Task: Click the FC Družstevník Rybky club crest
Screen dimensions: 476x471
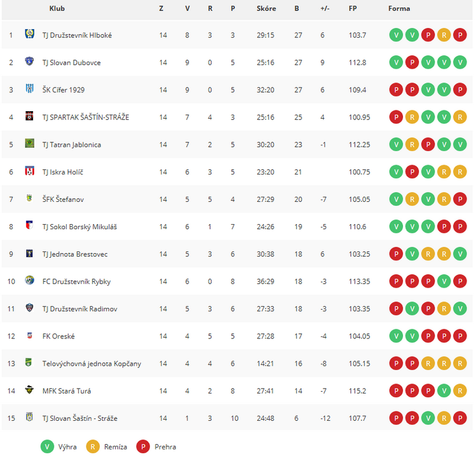Action: [x=29, y=280]
